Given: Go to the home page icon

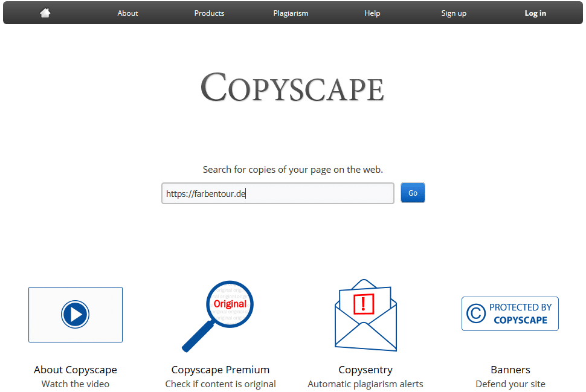Looking at the screenshot, I should [45, 13].
